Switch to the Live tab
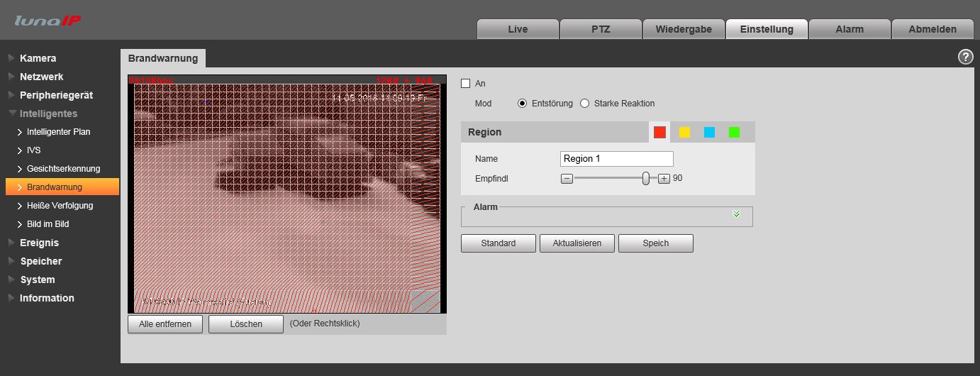Image resolution: width=980 pixels, height=376 pixels. [518, 29]
